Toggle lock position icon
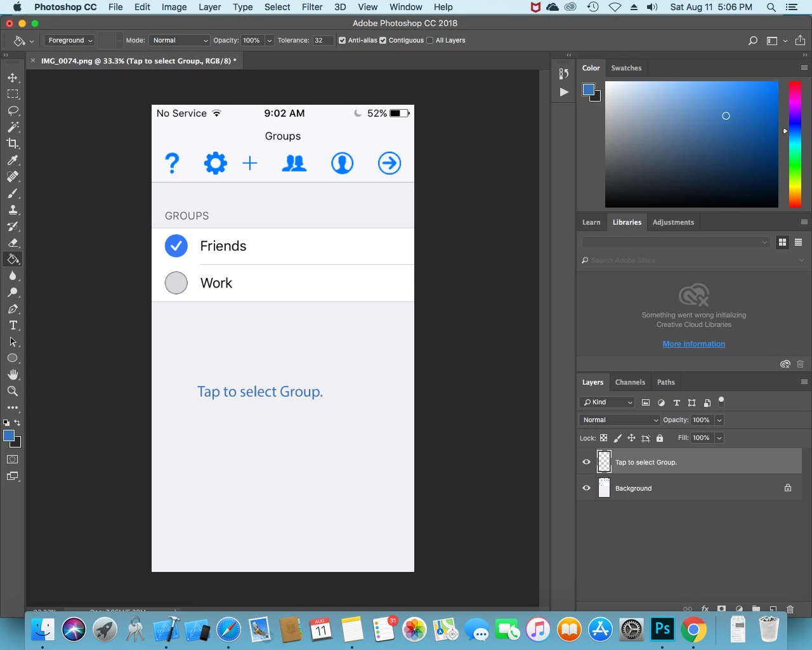This screenshot has height=650, width=812. click(x=632, y=438)
